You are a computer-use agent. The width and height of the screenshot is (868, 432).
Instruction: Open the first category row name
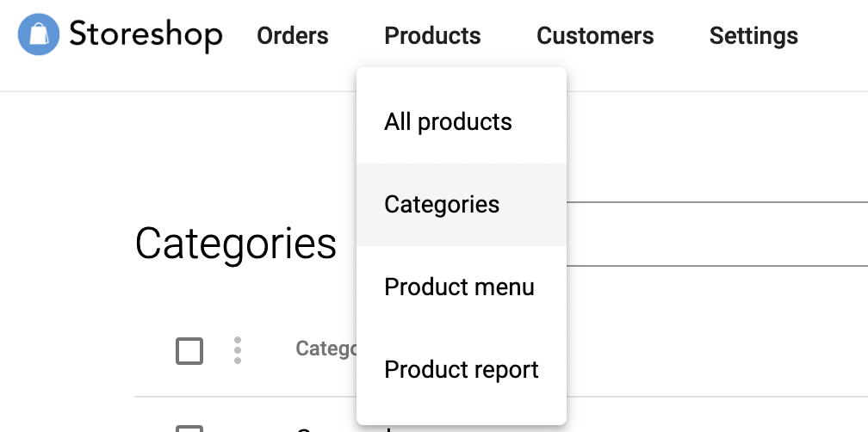(x=327, y=429)
